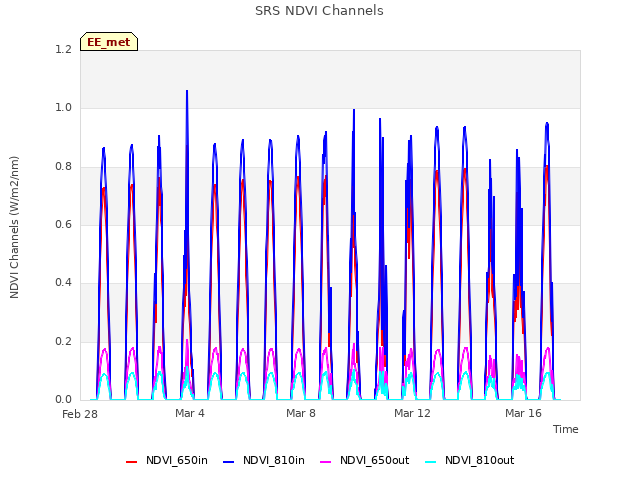The width and height of the screenshot is (640, 480).
Task: Click the 1.0 y-axis tick label
Action: coord(63,108)
